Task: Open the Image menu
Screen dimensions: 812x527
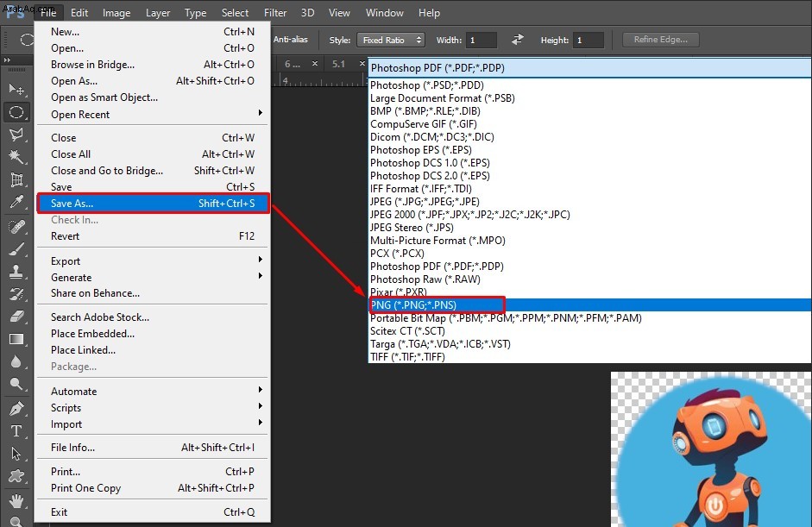Action: [116, 12]
